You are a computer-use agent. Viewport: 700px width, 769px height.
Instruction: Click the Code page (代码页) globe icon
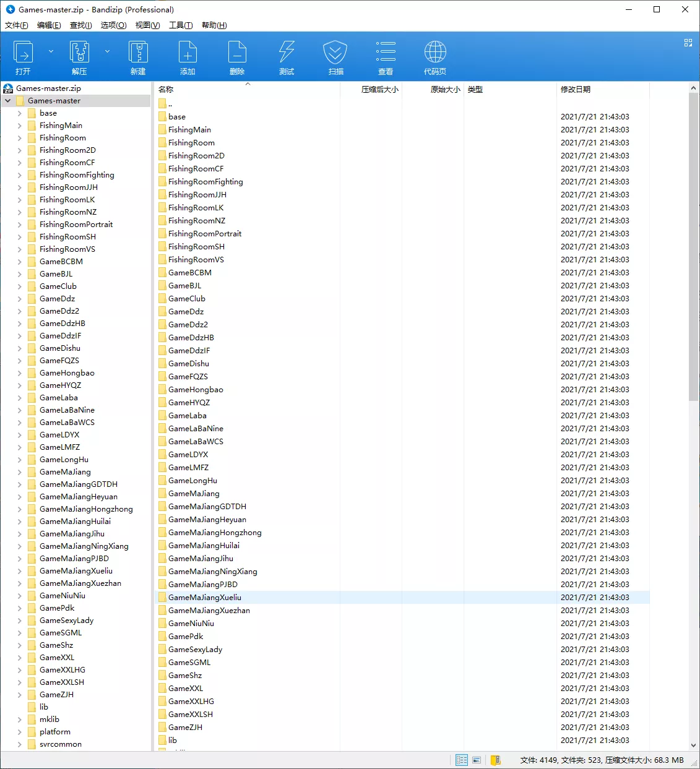coord(435,57)
